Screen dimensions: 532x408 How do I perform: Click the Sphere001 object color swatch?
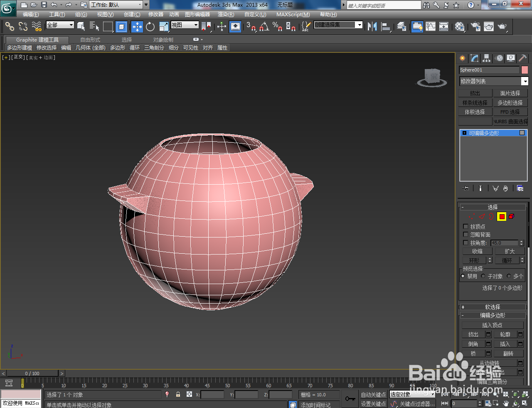525,70
